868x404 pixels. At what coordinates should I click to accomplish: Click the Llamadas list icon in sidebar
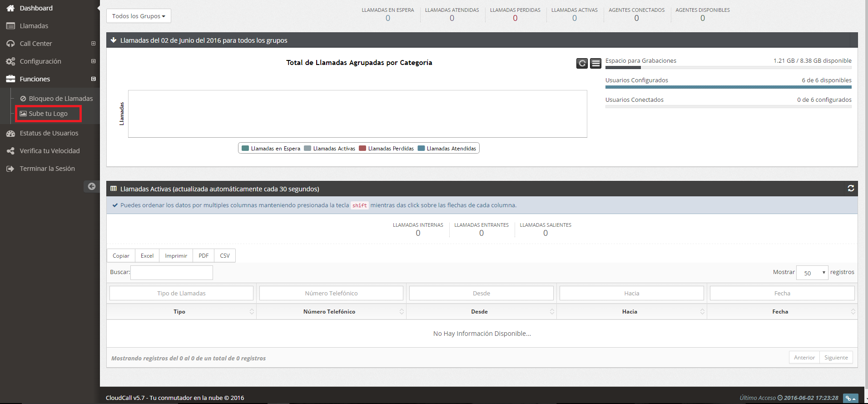(10, 26)
